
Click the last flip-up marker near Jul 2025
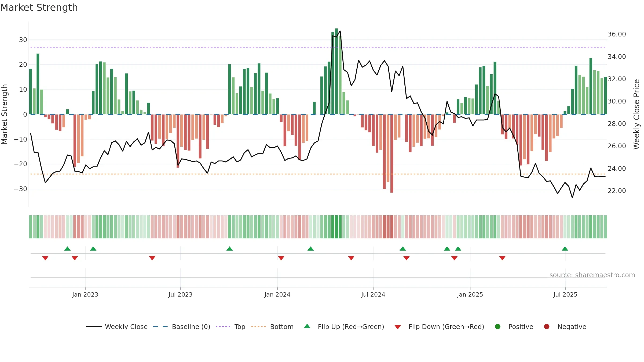coord(565,249)
